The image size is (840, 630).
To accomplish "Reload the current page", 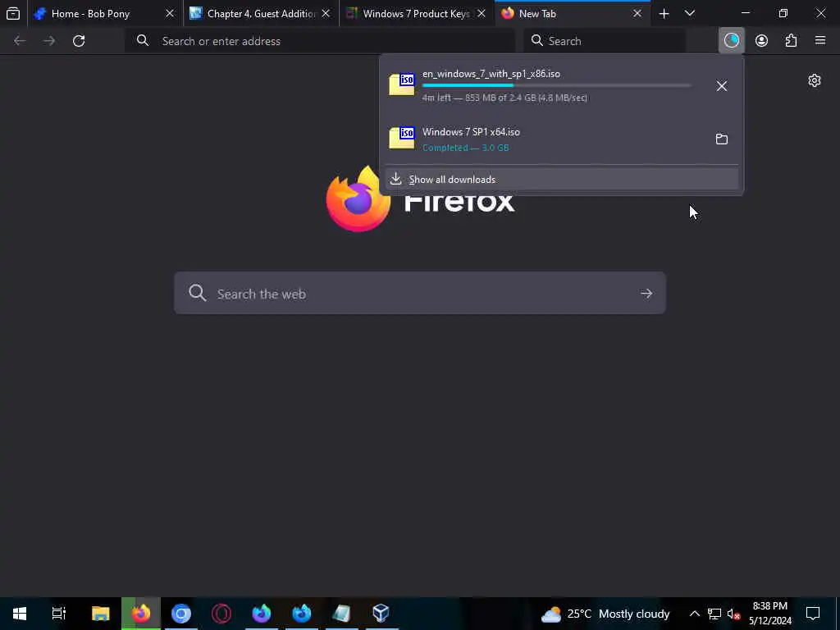I will click(79, 41).
